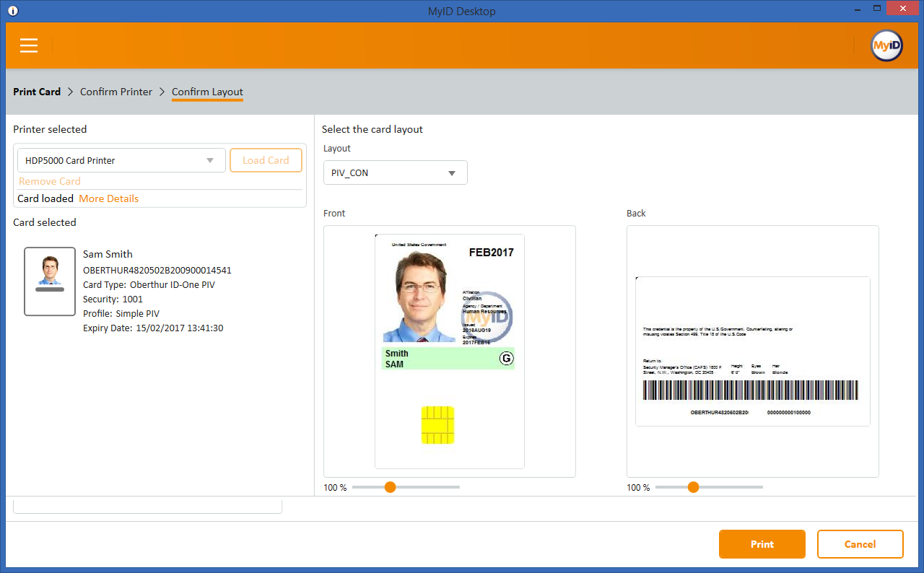Click the Load Card button
924x573 pixels.
(x=266, y=160)
